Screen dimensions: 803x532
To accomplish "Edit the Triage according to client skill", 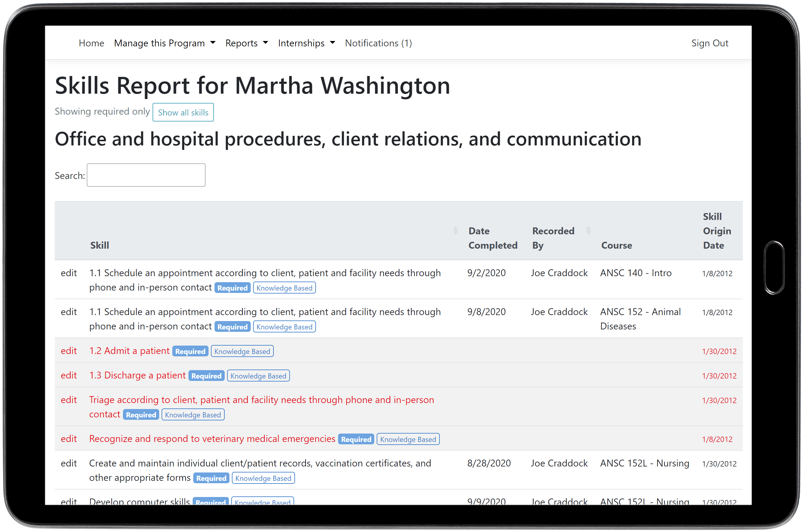I will tap(69, 400).
